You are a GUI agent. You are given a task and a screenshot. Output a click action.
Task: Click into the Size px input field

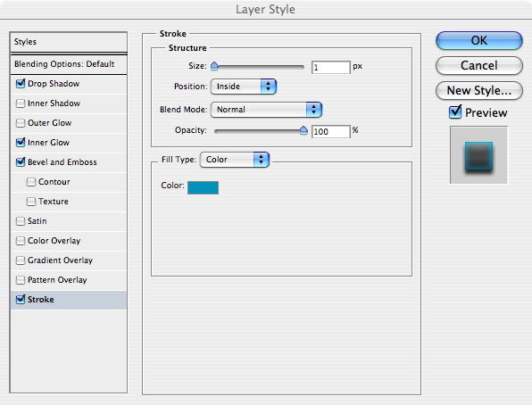tap(331, 67)
